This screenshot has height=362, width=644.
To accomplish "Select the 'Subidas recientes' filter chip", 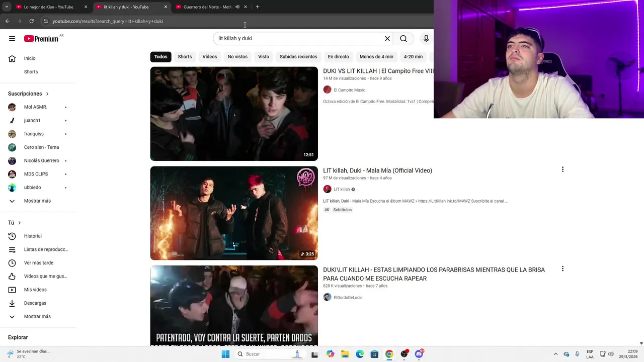I will [298, 57].
